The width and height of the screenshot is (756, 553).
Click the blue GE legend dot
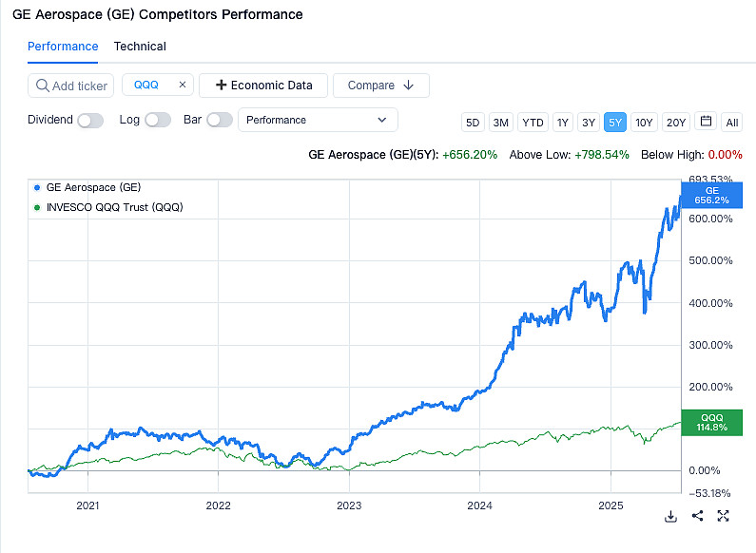coord(36,188)
